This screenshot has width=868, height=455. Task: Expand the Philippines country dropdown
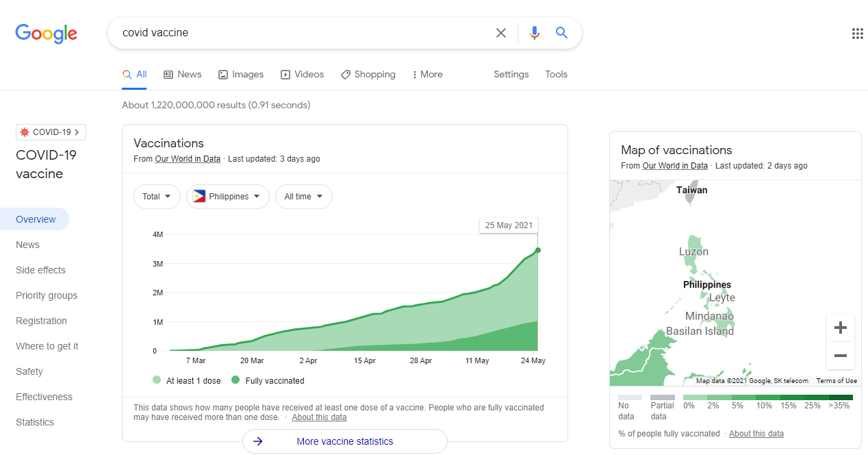pos(228,197)
